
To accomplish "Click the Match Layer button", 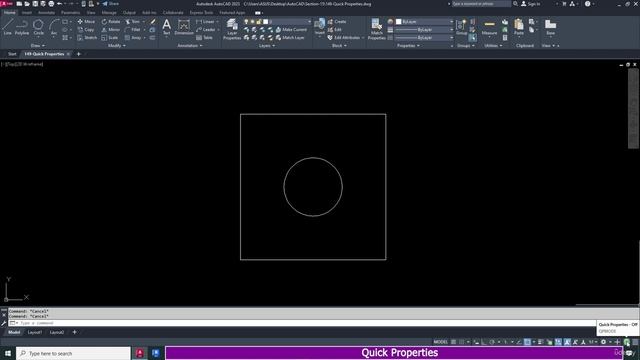I will (290, 38).
